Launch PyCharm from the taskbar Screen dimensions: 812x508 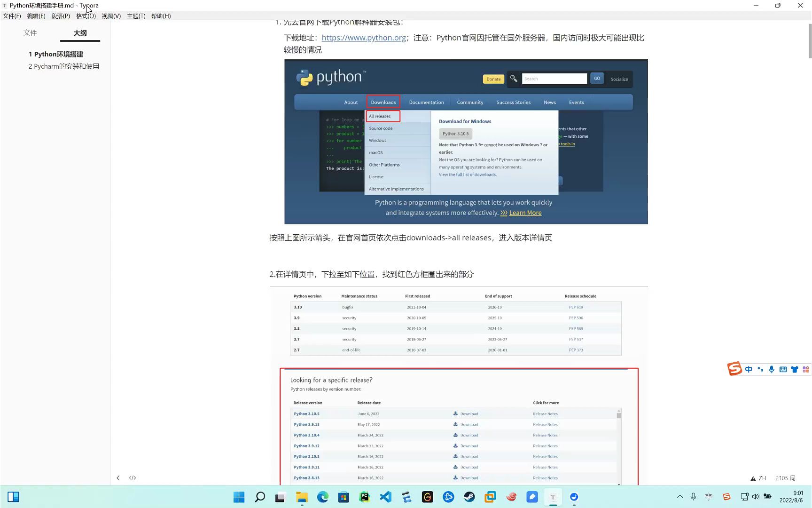coord(365,497)
